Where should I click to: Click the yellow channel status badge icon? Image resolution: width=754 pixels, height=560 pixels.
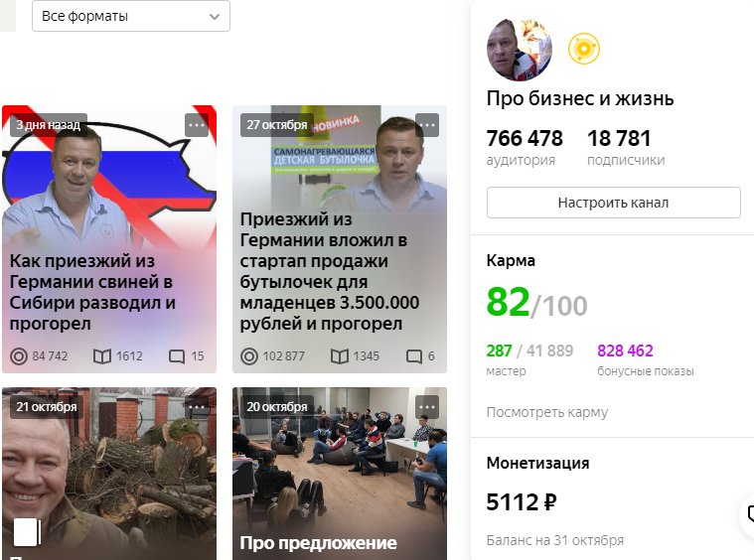tap(584, 49)
